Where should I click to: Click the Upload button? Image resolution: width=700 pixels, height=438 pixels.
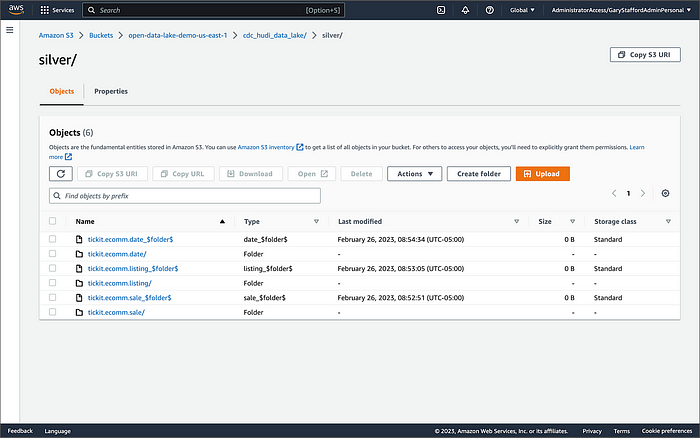(x=542, y=174)
